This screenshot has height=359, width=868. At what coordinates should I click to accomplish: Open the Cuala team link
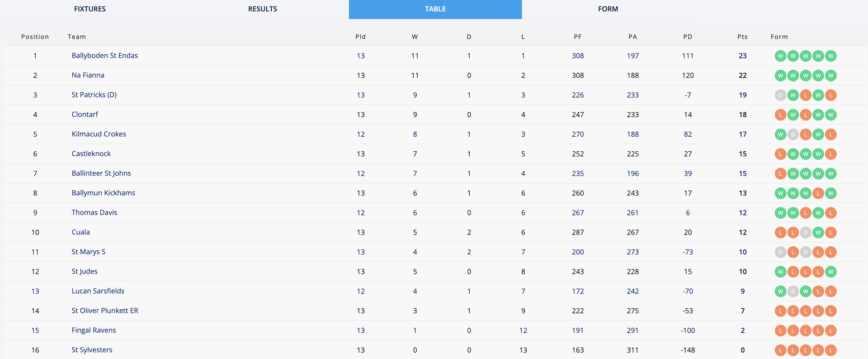(x=80, y=232)
